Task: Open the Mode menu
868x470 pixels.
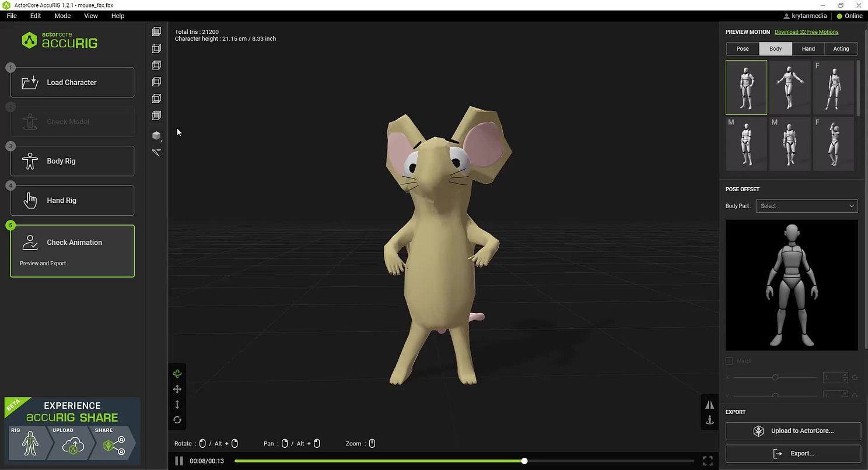Action: [62, 16]
